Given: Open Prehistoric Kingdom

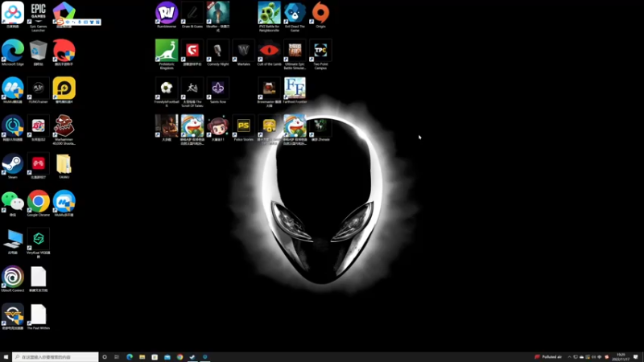Looking at the screenshot, I should [x=167, y=54].
